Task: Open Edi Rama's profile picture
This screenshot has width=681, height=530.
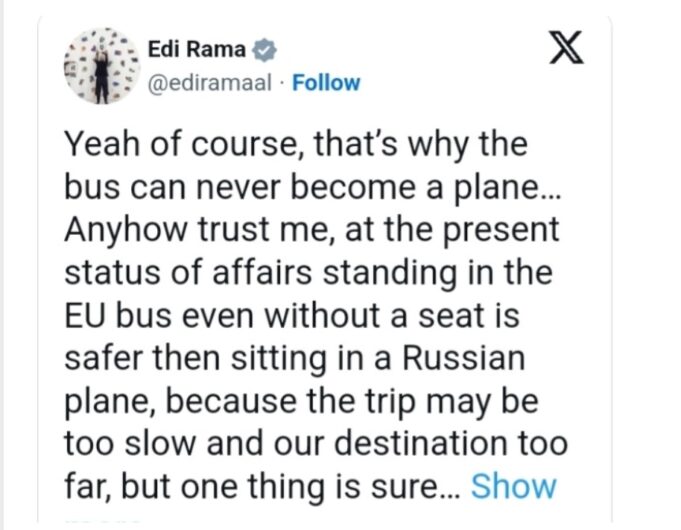Action: coord(98,66)
